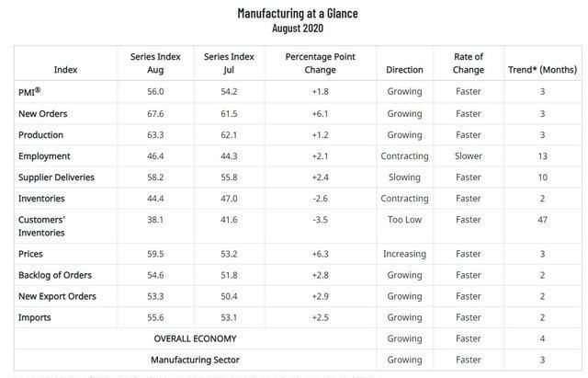Image resolution: width=588 pixels, height=378 pixels.
Task: Click the Manufacturing at a Glance title
Action: click(298, 14)
